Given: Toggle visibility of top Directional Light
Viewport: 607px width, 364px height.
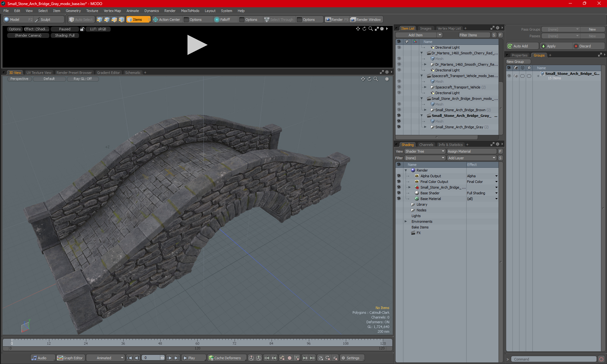Looking at the screenshot, I should tap(399, 47).
